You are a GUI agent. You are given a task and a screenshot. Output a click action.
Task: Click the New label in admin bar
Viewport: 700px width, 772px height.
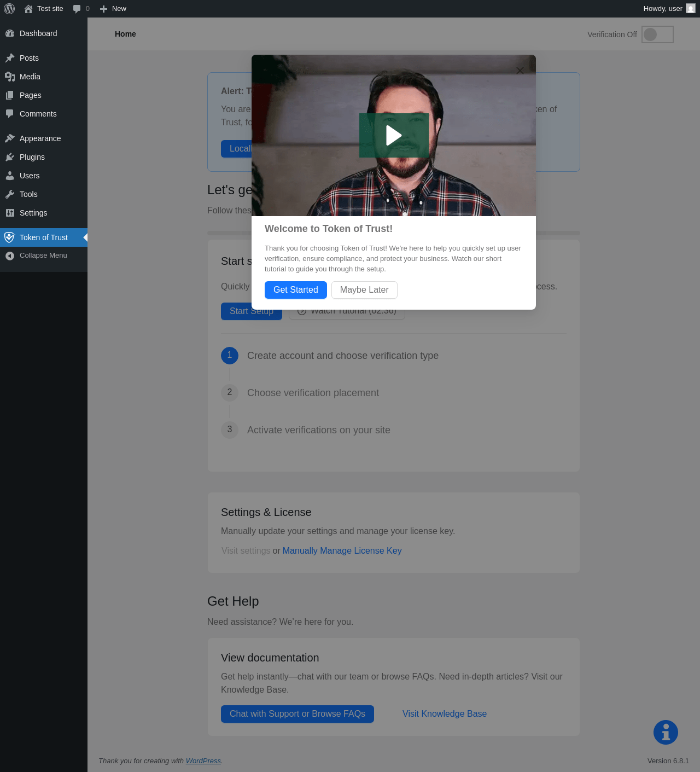click(x=119, y=9)
